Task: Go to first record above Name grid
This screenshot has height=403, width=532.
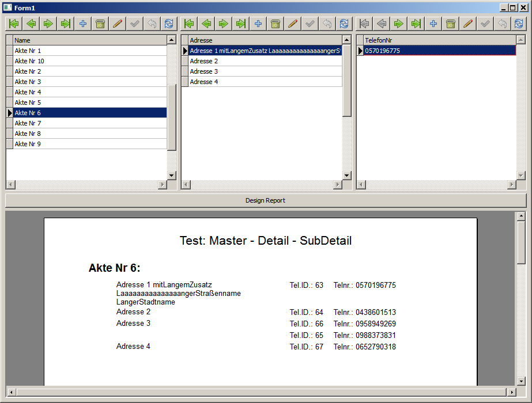Action: click(x=14, y=24)
